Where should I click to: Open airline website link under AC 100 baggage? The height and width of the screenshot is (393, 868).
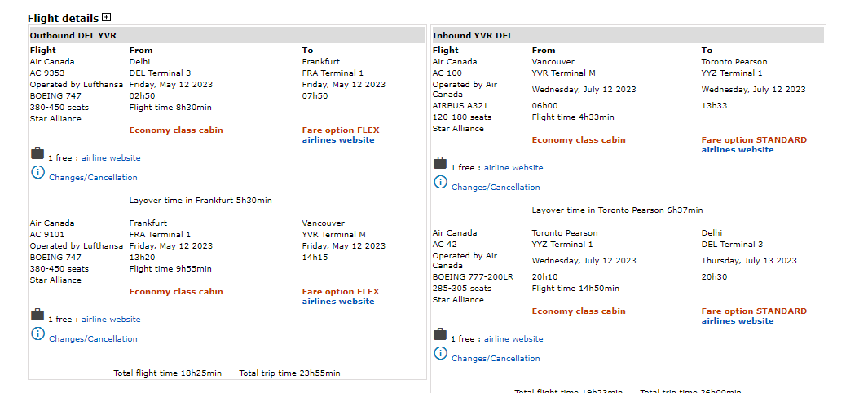[513, 168]
